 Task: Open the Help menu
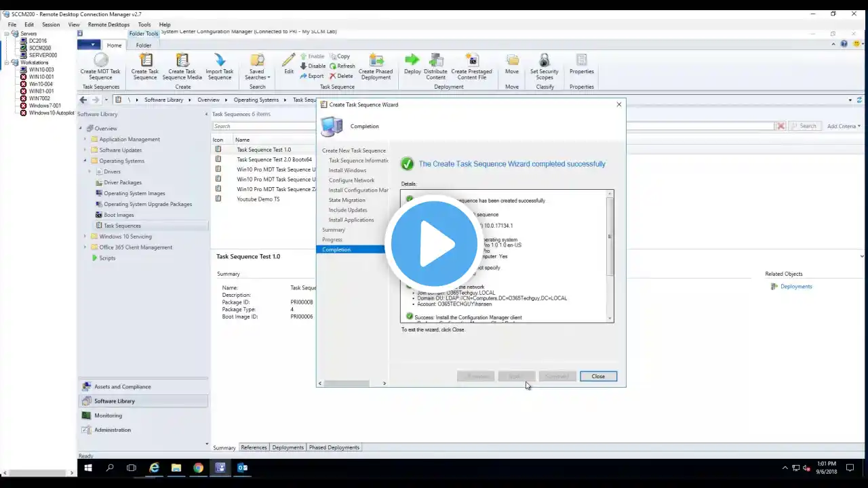coord(165,24)
